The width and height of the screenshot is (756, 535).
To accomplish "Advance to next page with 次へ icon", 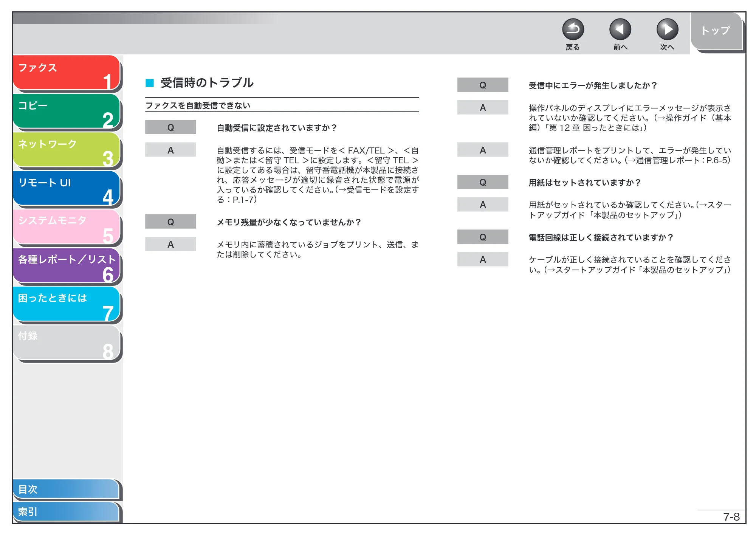I will coord(667,29).
